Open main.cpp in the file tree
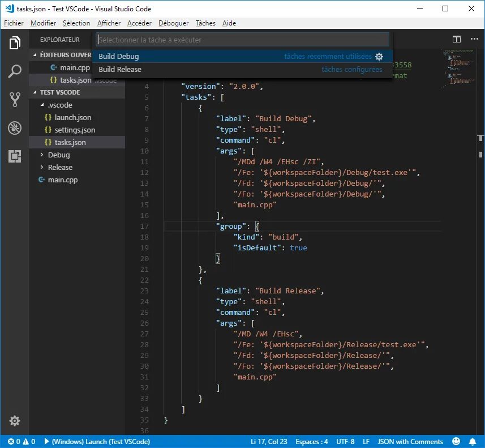Image resolution: width=485 pixels, height=448 pixels. [77, 180]
